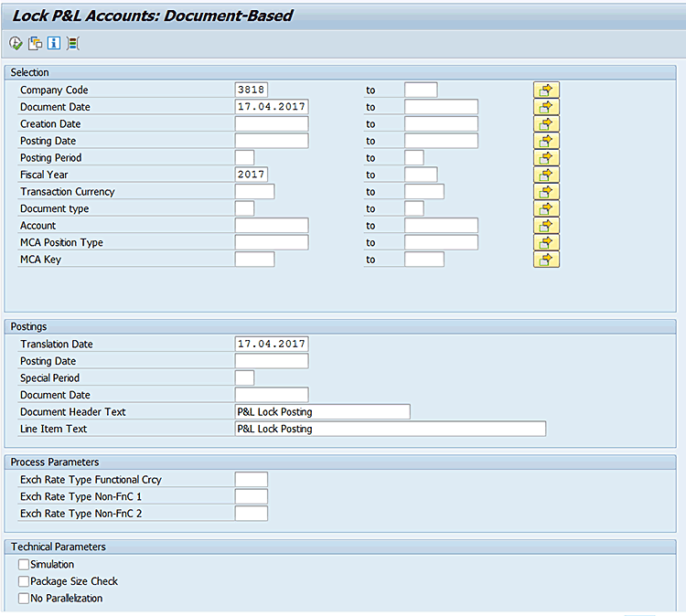Click Document Date field under Postings
This screenshot has width=686, height=616.
pyautogui.click(x=272, y=395)
